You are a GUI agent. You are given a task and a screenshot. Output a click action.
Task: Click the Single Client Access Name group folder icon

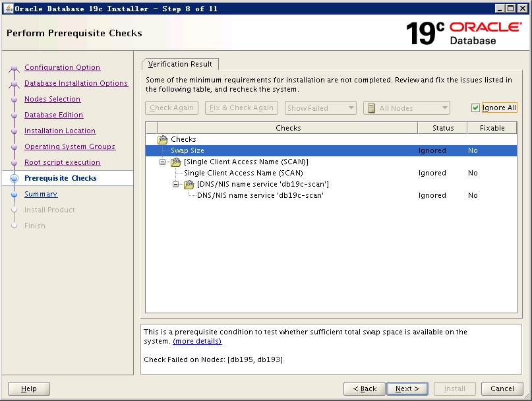(176, 162)
